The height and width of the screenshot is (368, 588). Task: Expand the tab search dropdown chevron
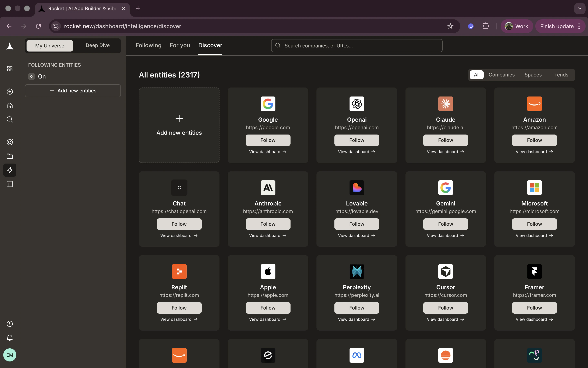point(579,9)
